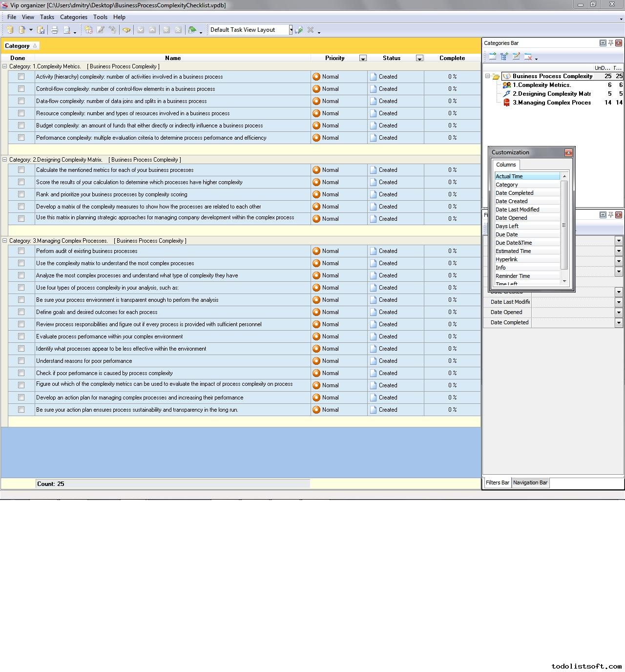Select the '3.Managing Complex Proces' category
Screen dimensions: 625x672
pos(551,103)
